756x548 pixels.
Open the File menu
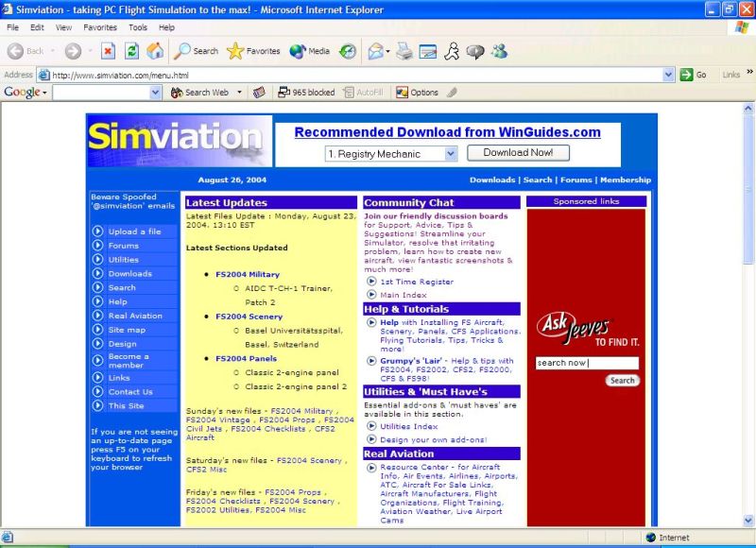pos(13,27)
